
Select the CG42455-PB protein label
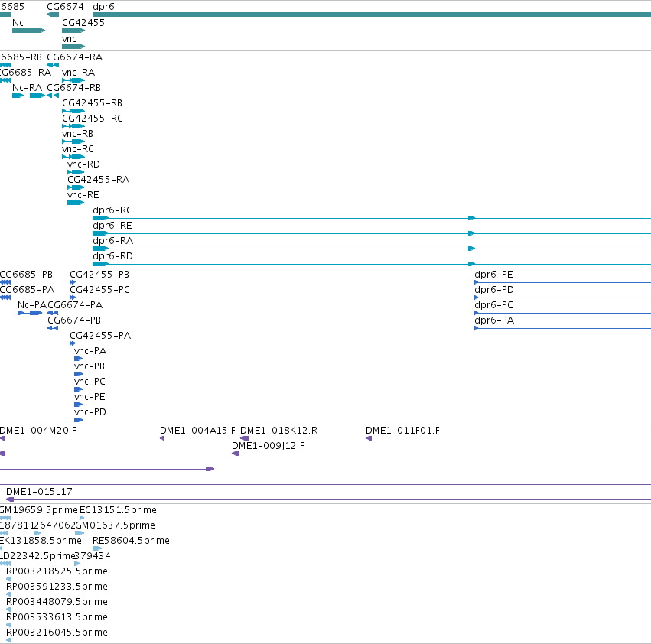[99, 275]
